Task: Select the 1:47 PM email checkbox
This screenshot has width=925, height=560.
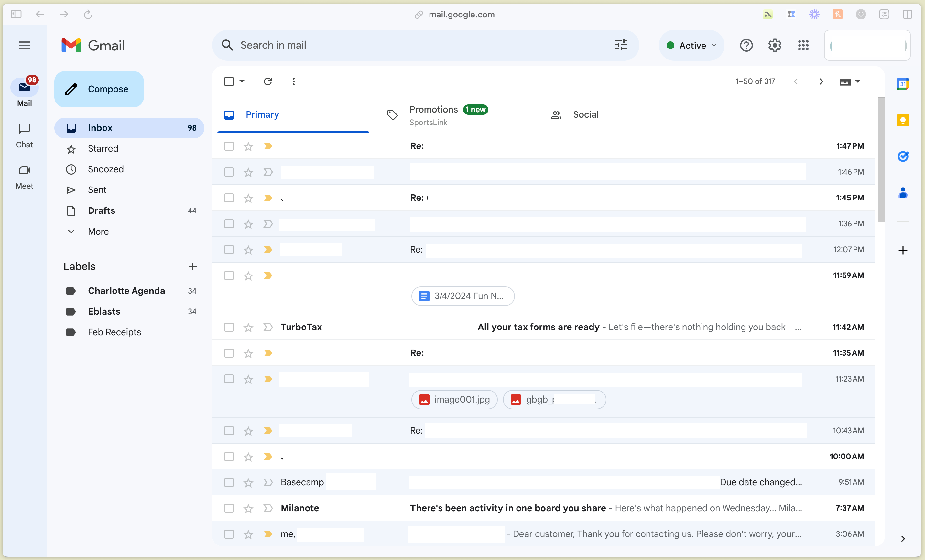Action: [x=229, y=146]
